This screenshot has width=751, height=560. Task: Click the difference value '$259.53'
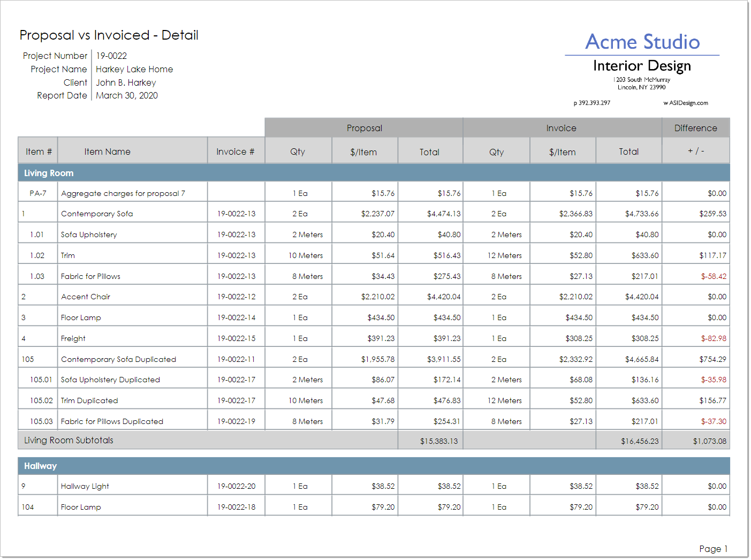point(713,214)
